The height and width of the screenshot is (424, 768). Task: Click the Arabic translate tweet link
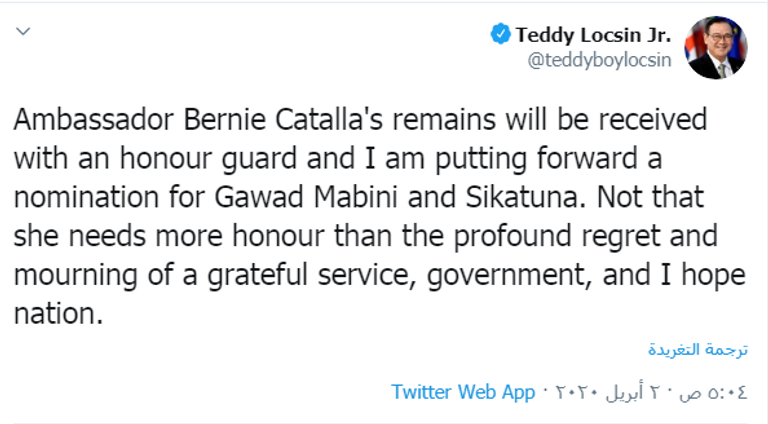698,350
